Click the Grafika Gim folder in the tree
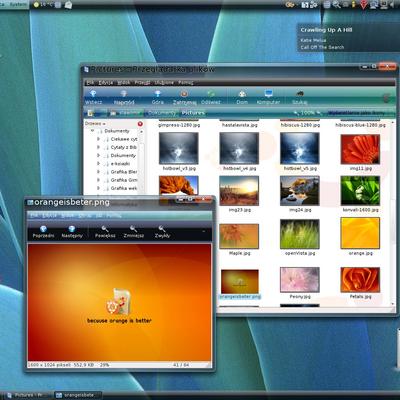Screen dimensions: 400x400 [124, 180]
